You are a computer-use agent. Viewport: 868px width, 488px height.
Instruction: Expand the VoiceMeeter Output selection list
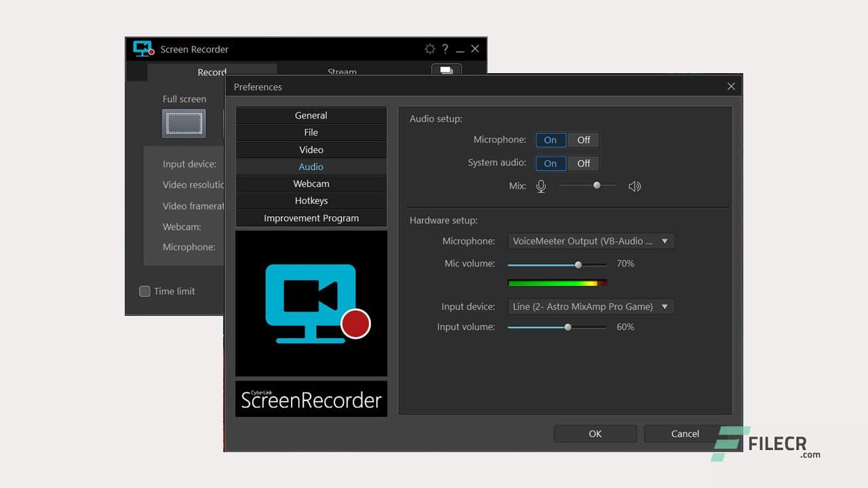pos(665,241)
